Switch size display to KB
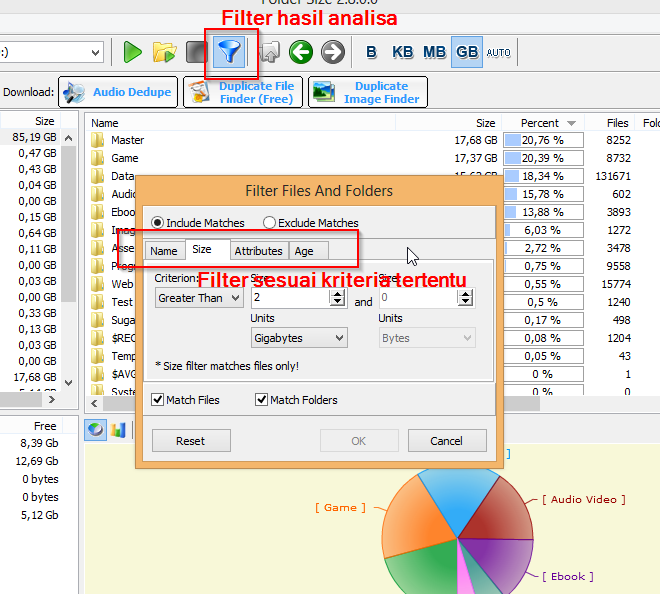 (403, 52)
